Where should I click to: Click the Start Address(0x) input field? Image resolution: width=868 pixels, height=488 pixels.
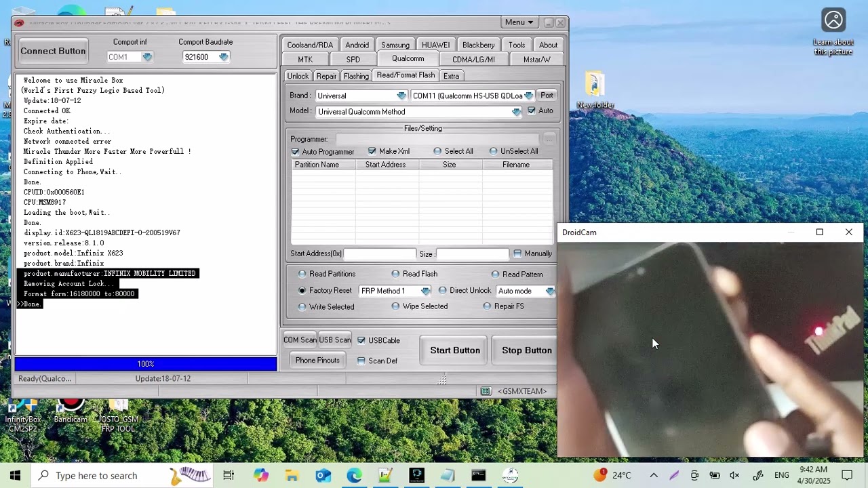click(380, 253)
